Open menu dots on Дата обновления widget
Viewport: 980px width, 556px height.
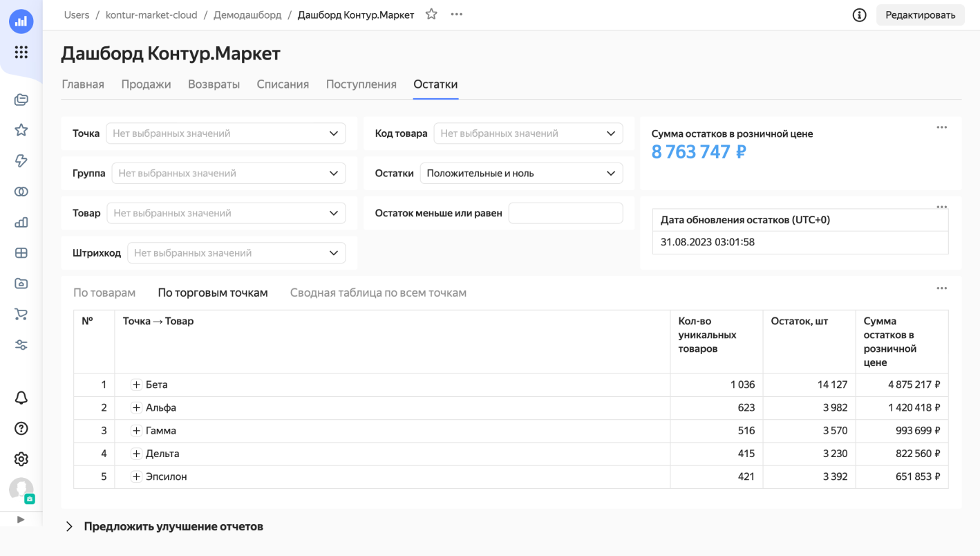click(x=941, y=207)
